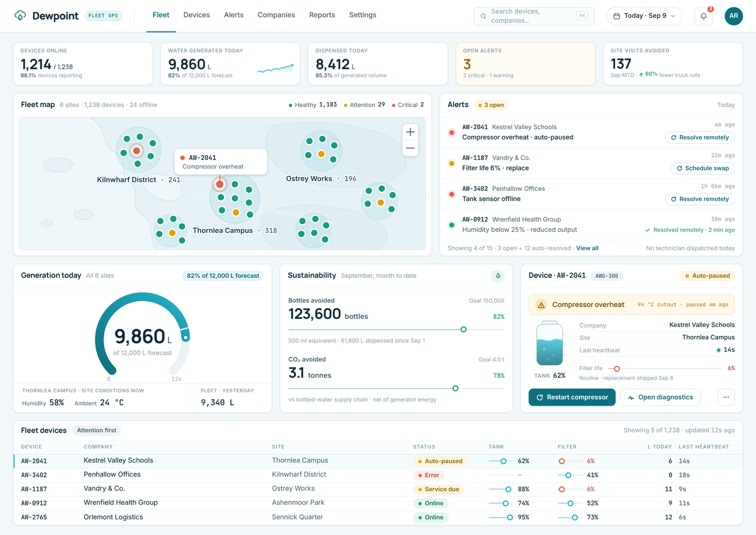Open the Today · Sep 9 date dropdown

click(x=644, y=16)
